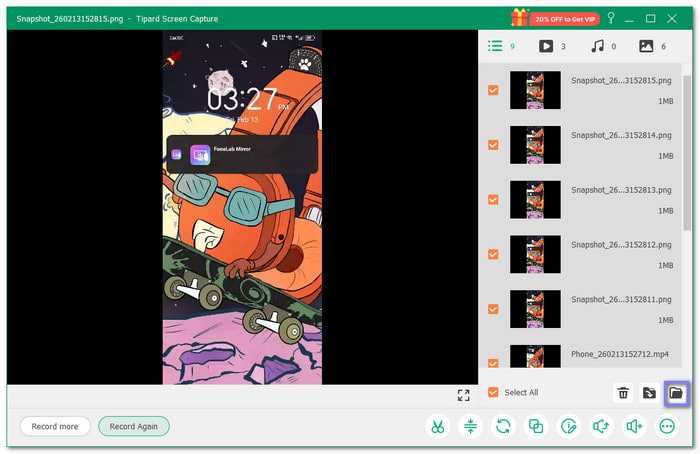The width and height of the screenshot is (700, 454).
Task: Uncheck Snapshot_26...3152812.png checkbox
Action: 493,254
